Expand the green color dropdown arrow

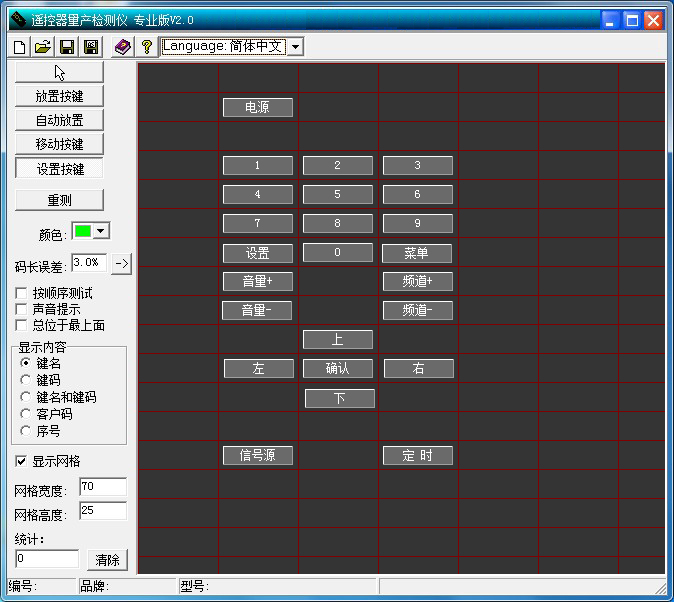pyautogui.click(x=101, y=231)
